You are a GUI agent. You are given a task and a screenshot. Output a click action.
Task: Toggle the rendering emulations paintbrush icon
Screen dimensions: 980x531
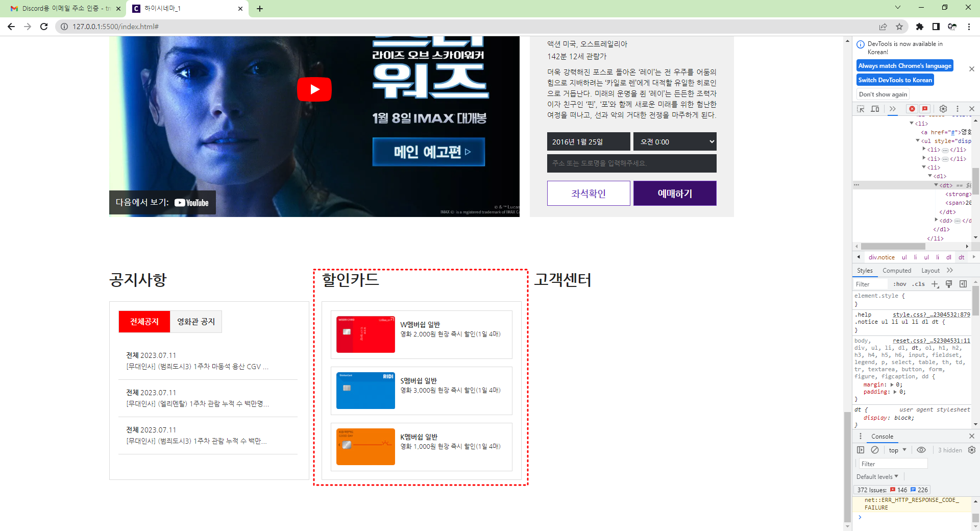[x=949, y=284]
